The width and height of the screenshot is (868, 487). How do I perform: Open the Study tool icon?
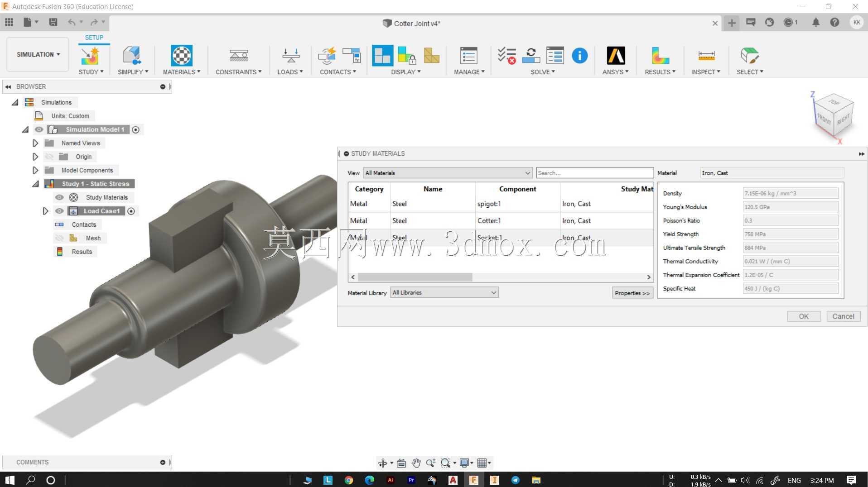click(x=90, y=56)
